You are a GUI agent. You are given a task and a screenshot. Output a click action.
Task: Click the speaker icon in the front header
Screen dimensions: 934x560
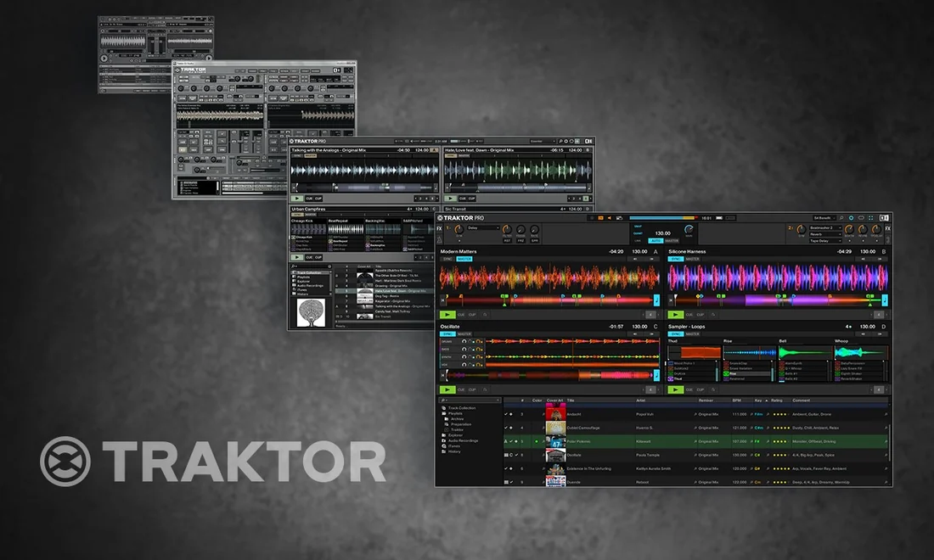click(610, 218)
